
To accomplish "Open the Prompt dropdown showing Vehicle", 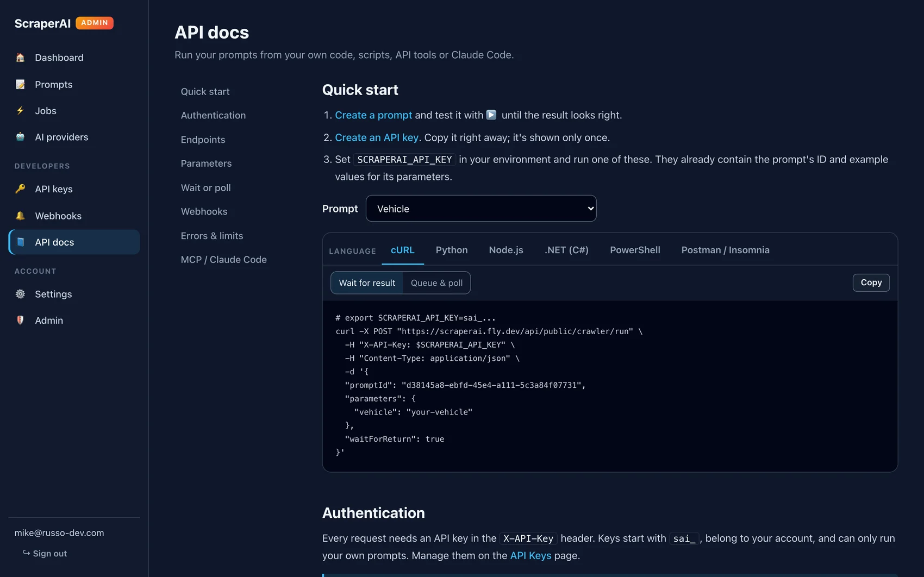I will [x=481, y=209].
